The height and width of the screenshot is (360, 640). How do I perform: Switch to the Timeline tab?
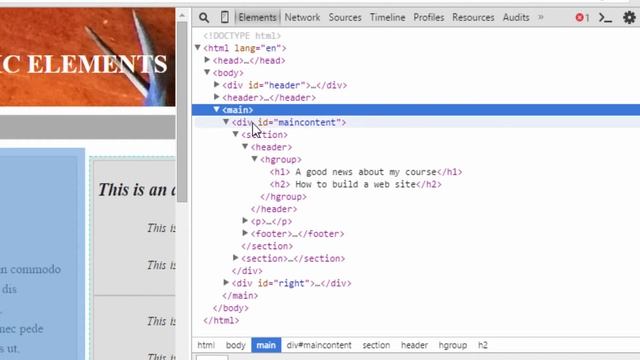(387, 18)
